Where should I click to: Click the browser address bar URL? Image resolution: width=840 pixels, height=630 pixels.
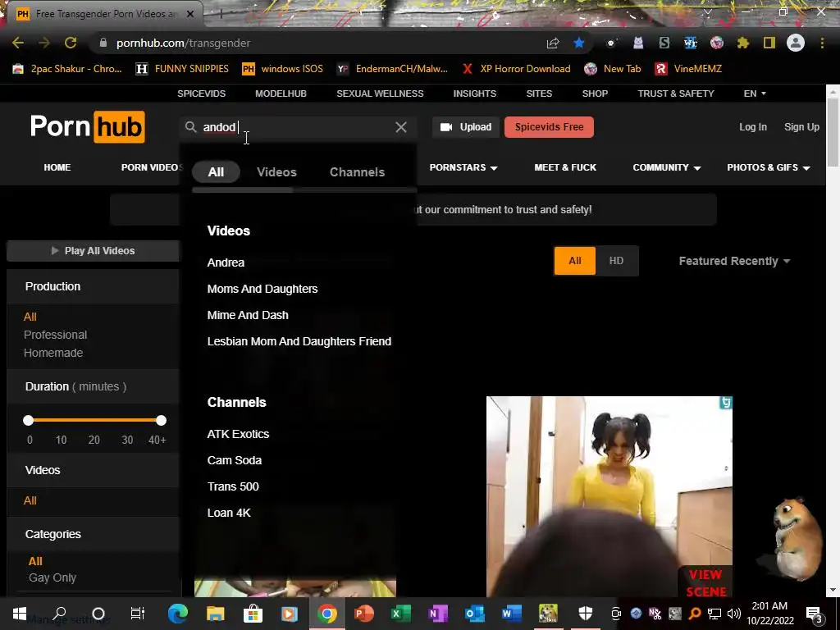(x=183, y=43)
